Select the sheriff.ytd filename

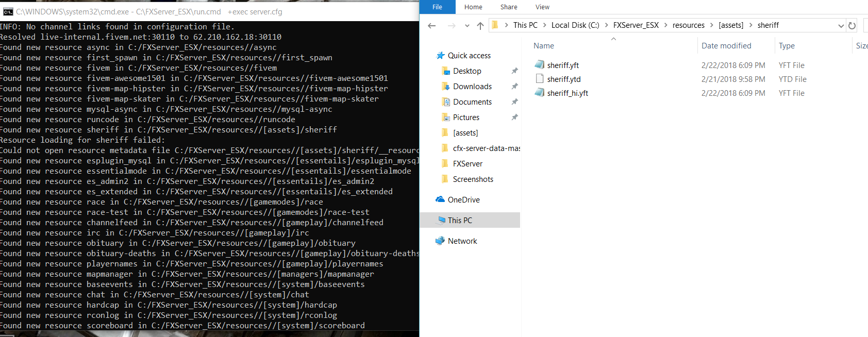(564, 79)
